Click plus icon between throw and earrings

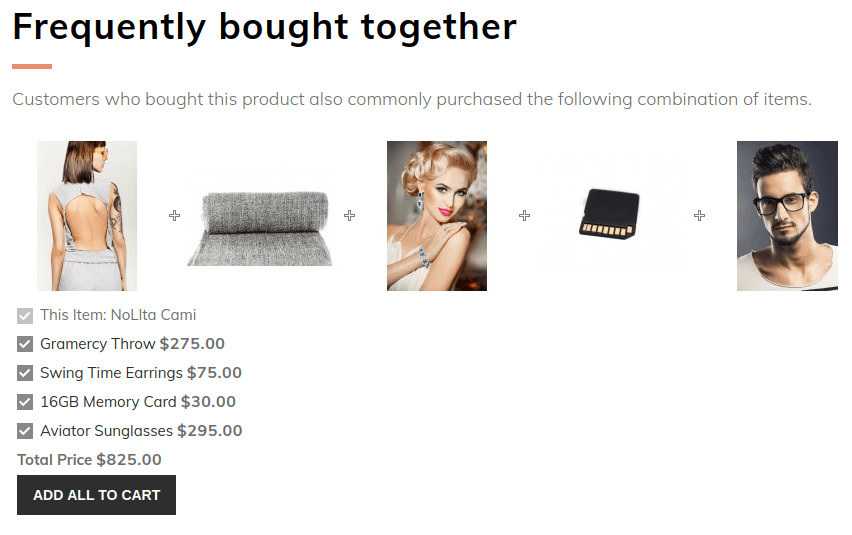(x=349, y=216)
